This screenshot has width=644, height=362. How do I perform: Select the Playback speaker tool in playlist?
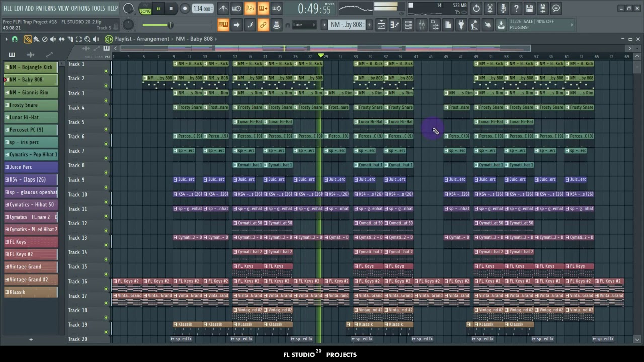click(x=96, y=39)
